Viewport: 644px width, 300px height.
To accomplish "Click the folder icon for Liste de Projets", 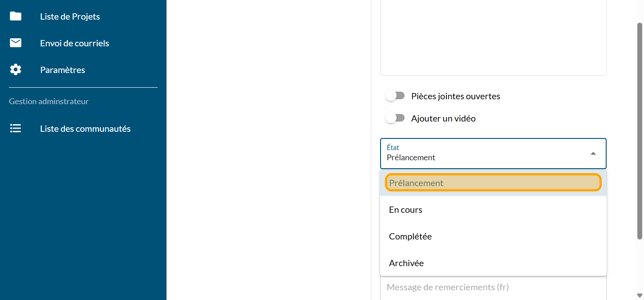I will pyautogui.click(x=16, y=16).
